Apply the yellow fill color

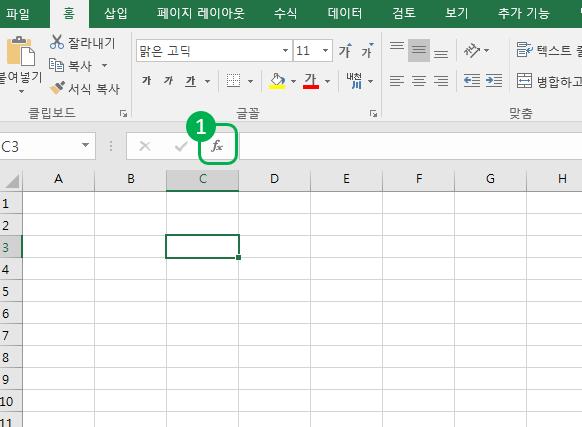pyautogui.click(x=277, y=81)
